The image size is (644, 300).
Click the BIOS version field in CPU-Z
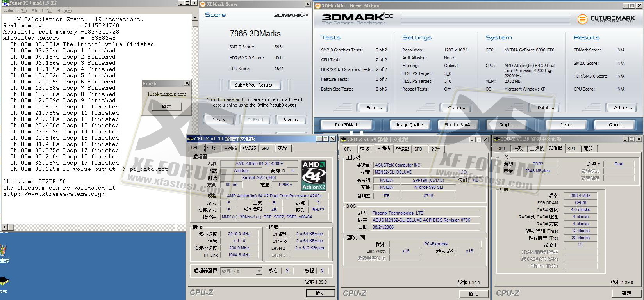(x=425, y=220)
